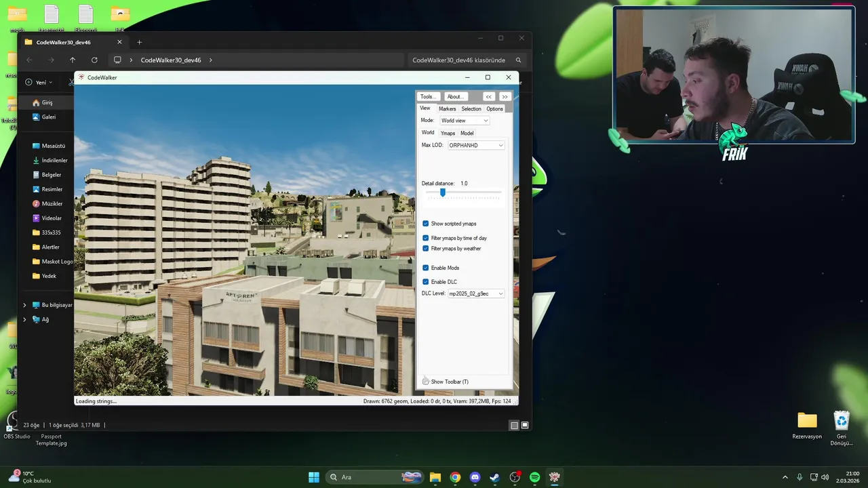This screenshot has height=488, width=868.
Task: Switch to the View tab
Action: [425, 108]
